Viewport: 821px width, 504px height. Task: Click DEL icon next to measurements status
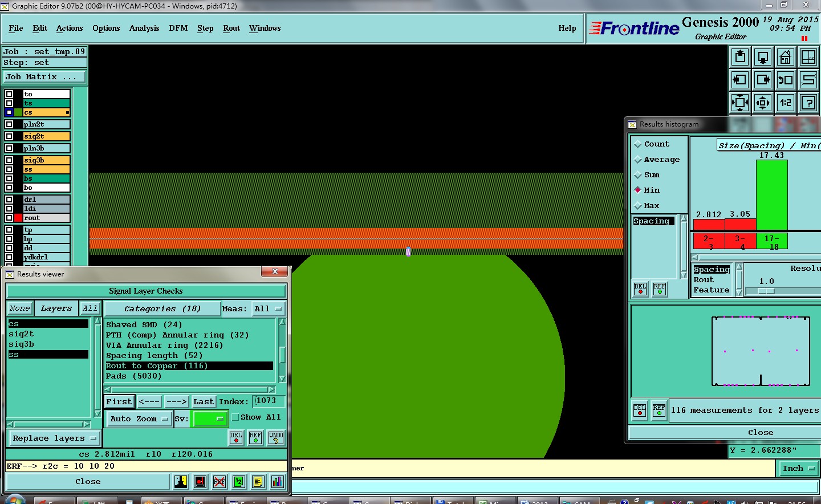640,410
